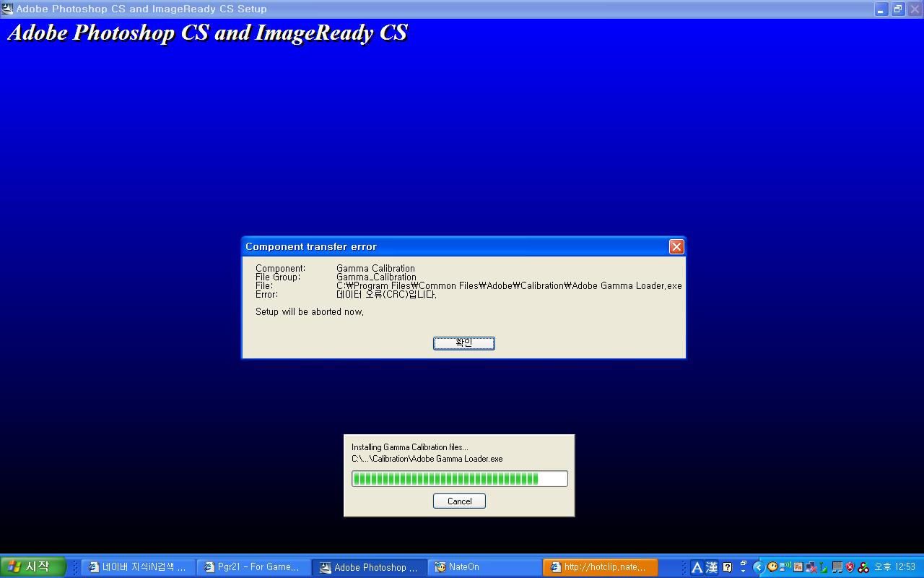
Task: Switch to Pgr21 - For Game taskbar window
Action: (x=255, y=567)
